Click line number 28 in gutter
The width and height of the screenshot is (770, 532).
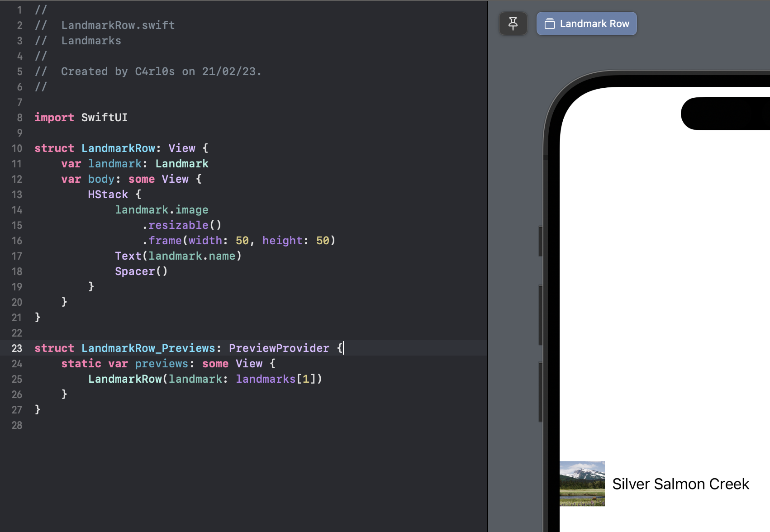point(17,425)
